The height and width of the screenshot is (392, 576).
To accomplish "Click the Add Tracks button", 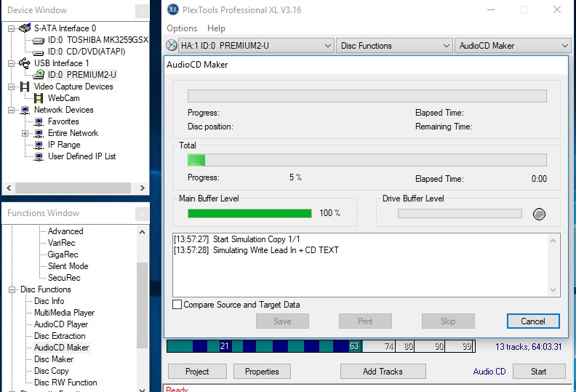I will click(x=383, y=372).
